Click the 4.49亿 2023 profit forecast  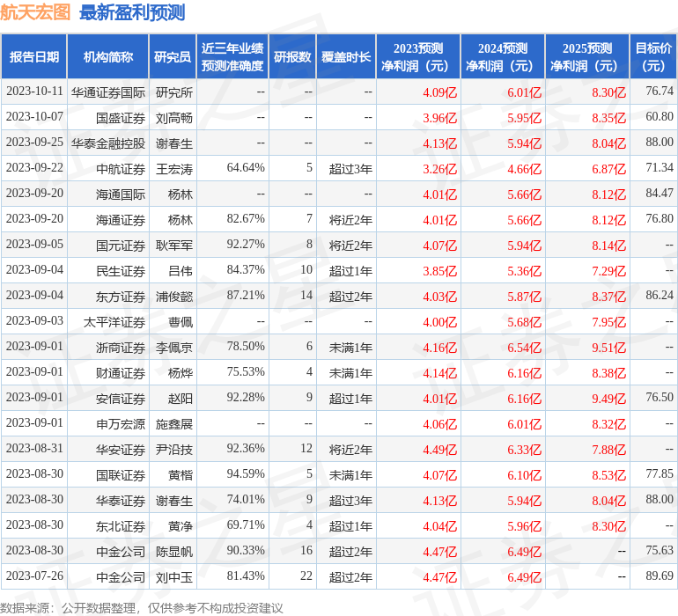tap(439, 449)
